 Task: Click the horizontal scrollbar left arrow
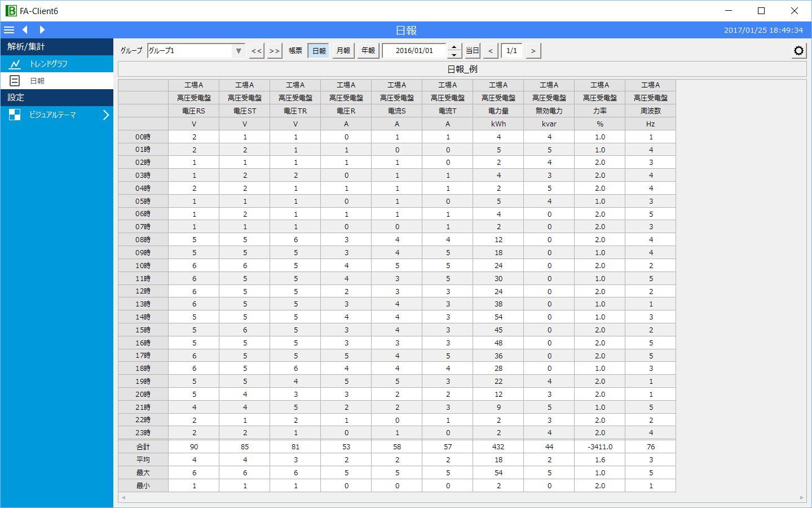(123, 498)
